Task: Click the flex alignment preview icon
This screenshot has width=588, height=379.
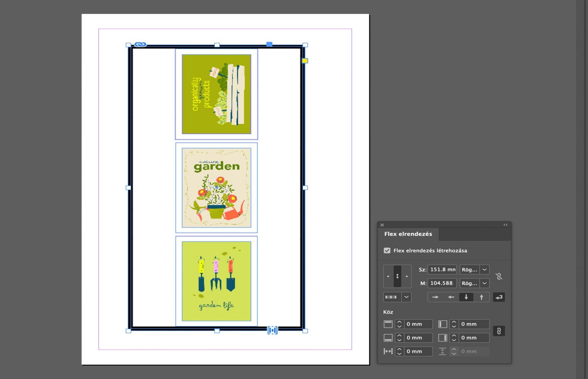Action: pyautogui.click(x=397, y=276)
